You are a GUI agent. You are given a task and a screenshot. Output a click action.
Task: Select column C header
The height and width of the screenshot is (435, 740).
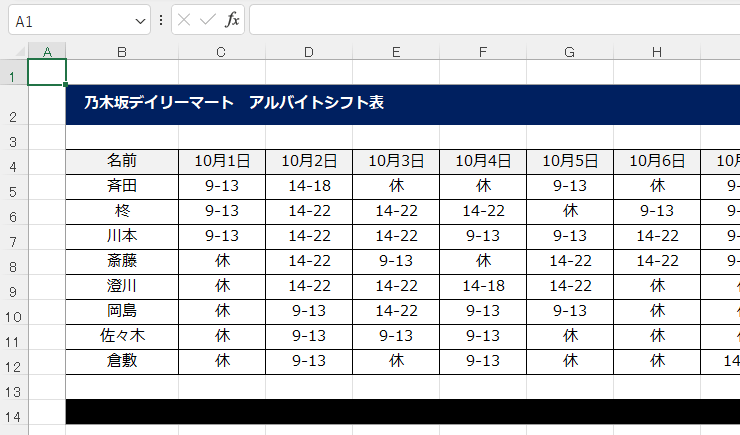pos(222,51)
